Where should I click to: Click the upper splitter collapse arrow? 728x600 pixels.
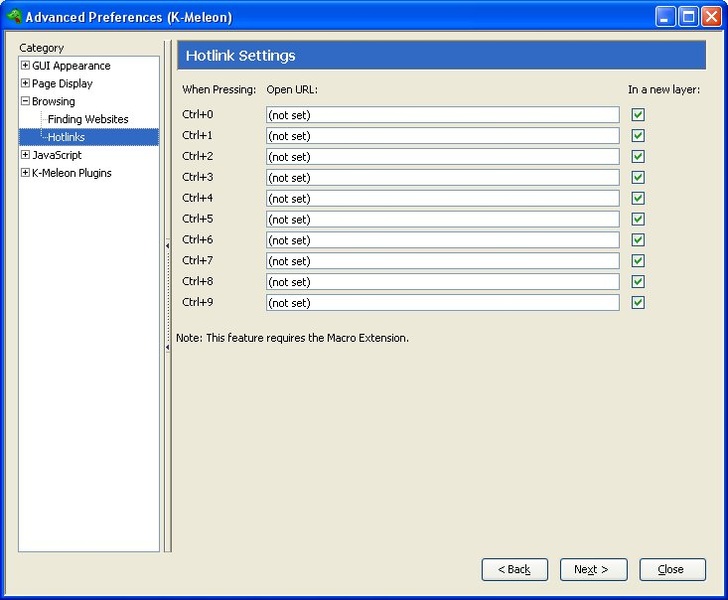pyautogui.click(x=167, y=245)
